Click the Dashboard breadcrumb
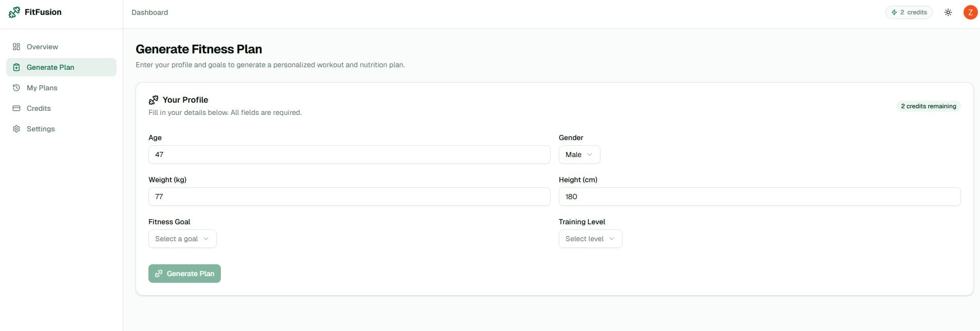Viewport: 980px width, 331px height. pyautogui.click(x=149, y=12)
